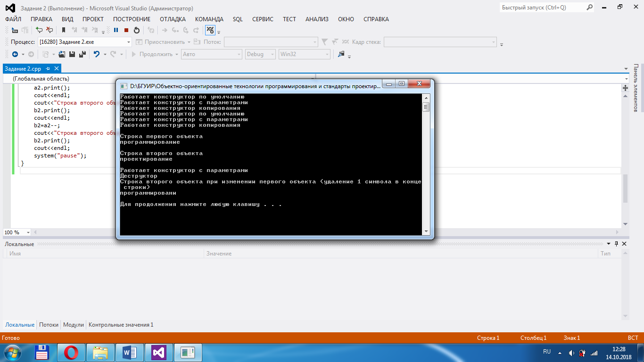Toggle auto-hide pin of Локальные panel

pos(616,244)
